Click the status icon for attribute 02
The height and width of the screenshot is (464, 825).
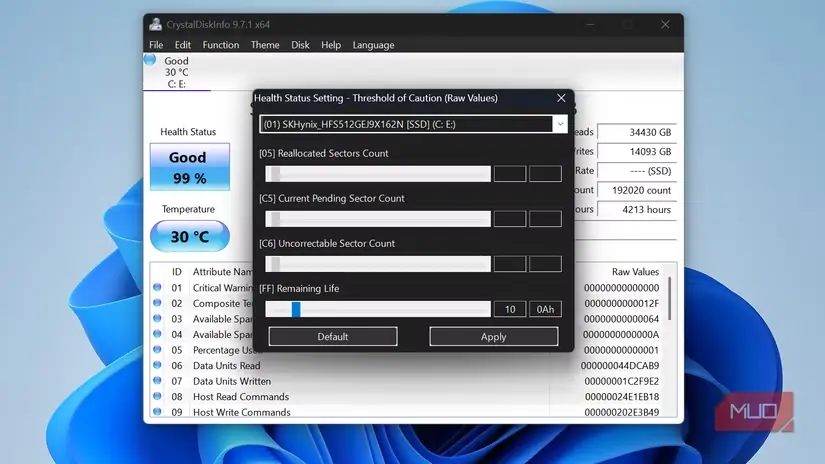(x=157, y=302)
